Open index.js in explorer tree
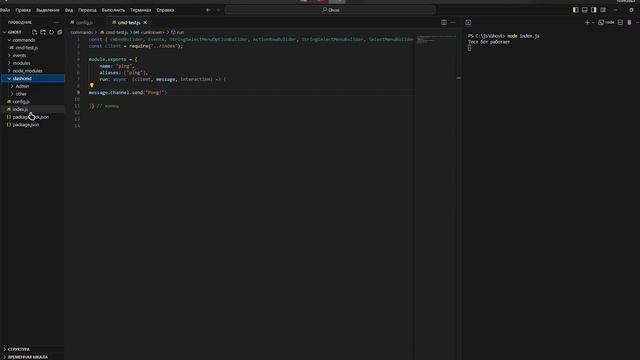Image resolution: width=640 pixels, height=360 pixels. [32, 109]
